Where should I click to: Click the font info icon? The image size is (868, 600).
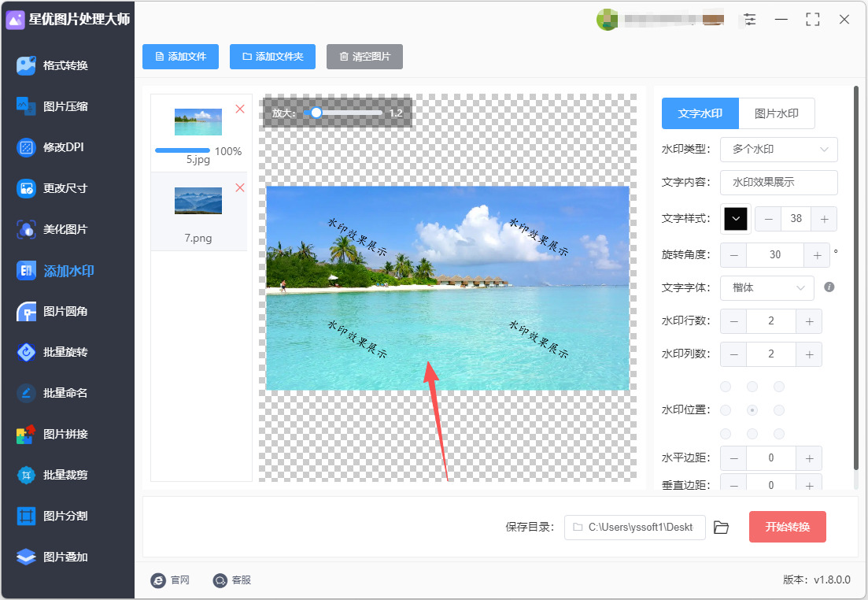[829, 287]
